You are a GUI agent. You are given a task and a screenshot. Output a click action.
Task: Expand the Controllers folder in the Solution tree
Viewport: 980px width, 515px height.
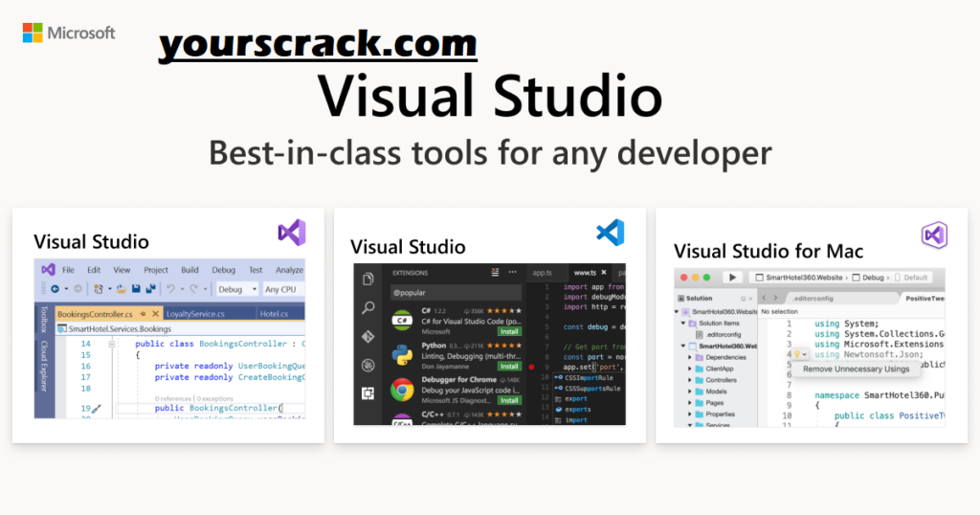point(690,380)
